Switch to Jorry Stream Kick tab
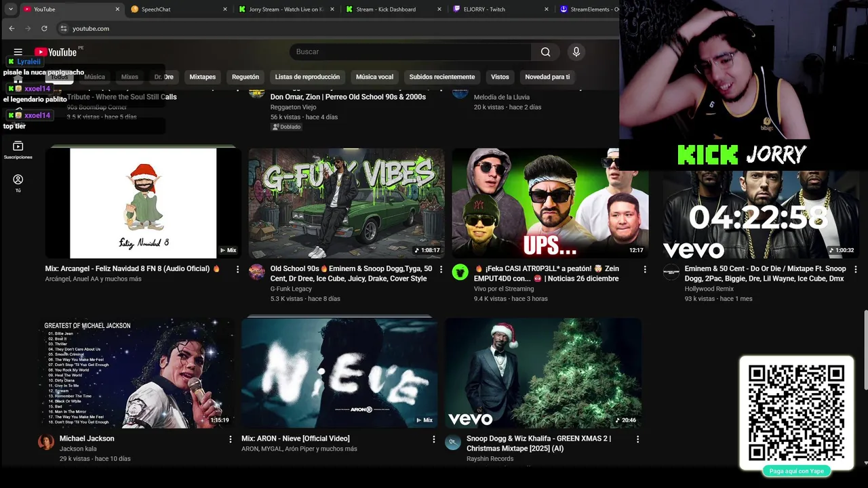Viewport: 868px width, 488px height. 287,9
